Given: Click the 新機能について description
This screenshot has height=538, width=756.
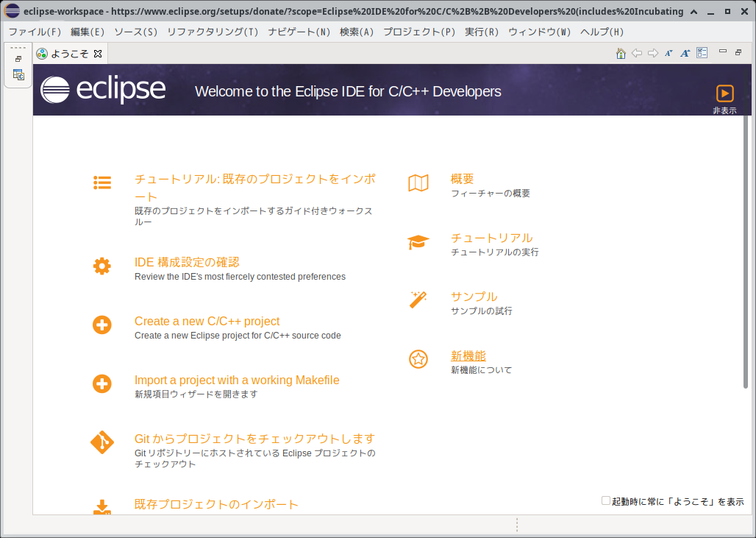Looking at the screenshot, I should click(x=482, y=370).
